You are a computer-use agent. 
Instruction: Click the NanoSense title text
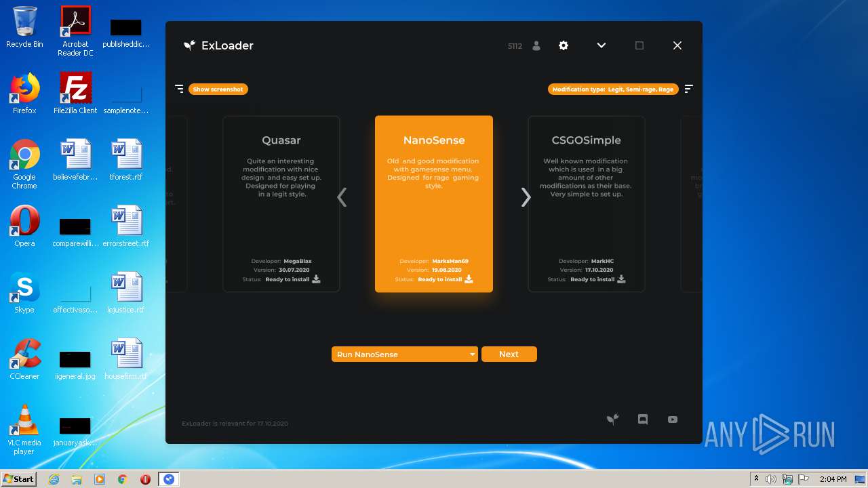point(434,140)
